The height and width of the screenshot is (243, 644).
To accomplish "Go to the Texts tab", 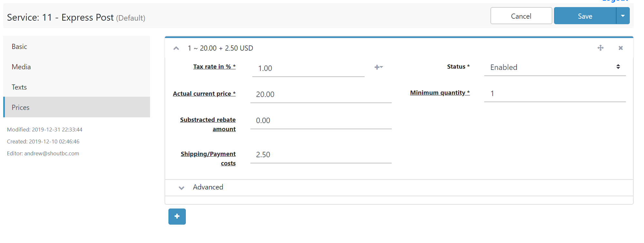I will click(76, 87).
